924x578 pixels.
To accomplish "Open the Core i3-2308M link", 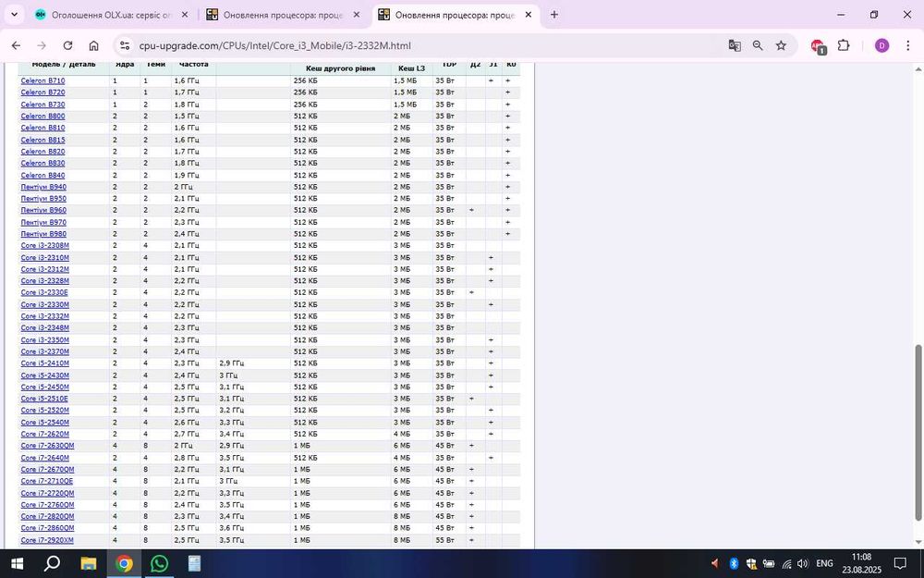I will pyautogui.click(x=44, y=245).
